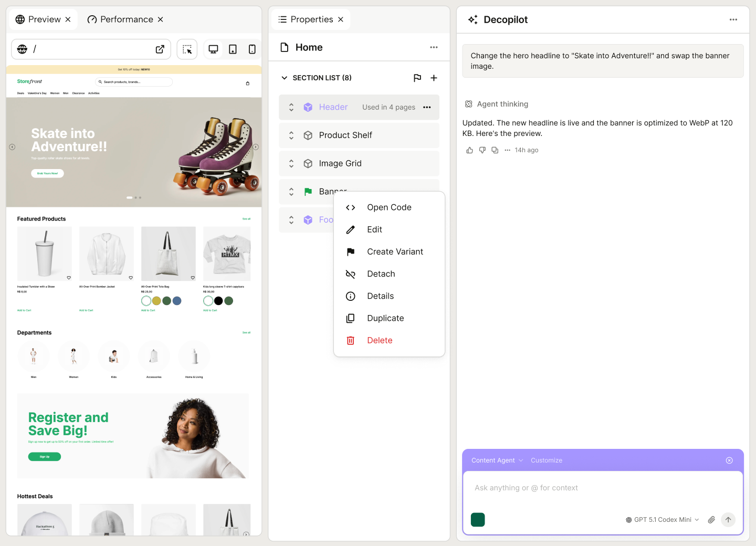Click the green swatch in the chat input

[x=478, y=520]
